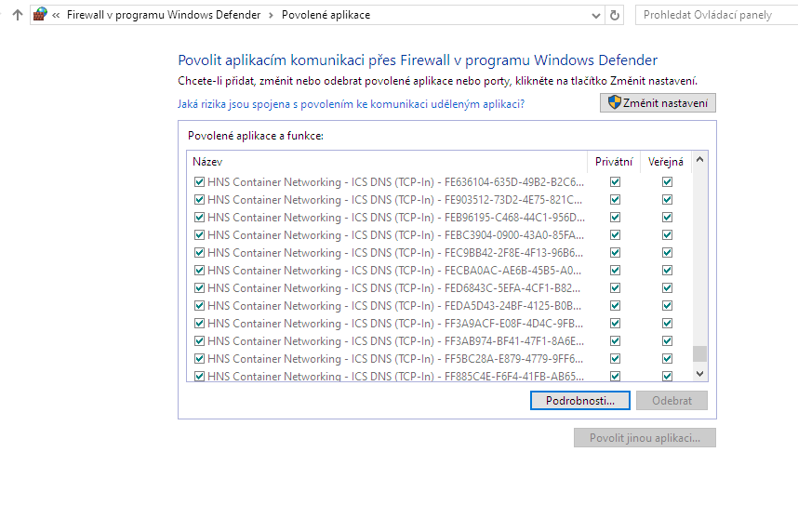Select the row text ending FF3A9ACF-E08F-4D4C-9FB...
The width and height of the screenshot is (798, 532).
coord(395,324)
